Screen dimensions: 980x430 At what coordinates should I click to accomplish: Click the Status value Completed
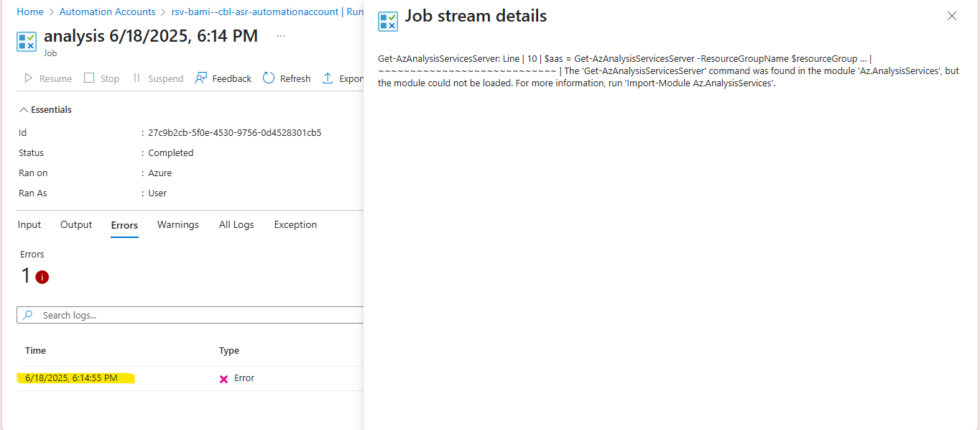point(171,153)
